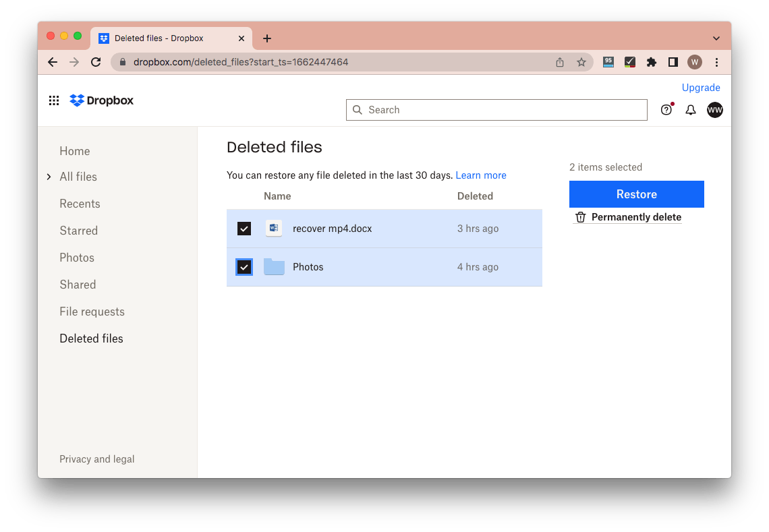Select Home in the sidebar

(x=74, y=151)
